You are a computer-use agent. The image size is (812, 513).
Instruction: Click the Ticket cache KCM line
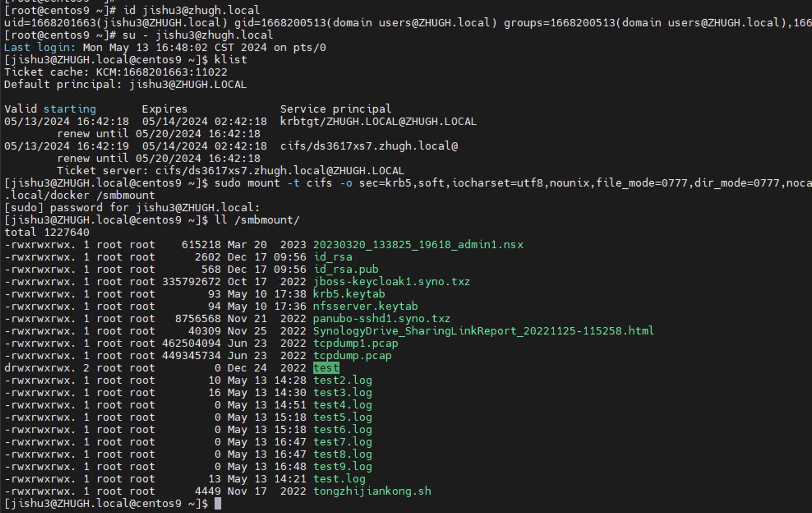pos(116,72)
